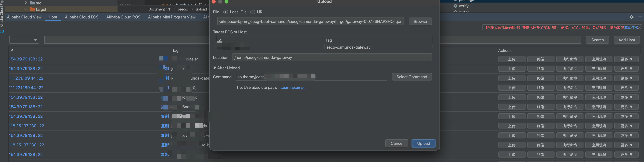This screenshot has height=162, width=644.
Task: Open the Alibaba Cloud view settings gear
Action: click(632, 17)
